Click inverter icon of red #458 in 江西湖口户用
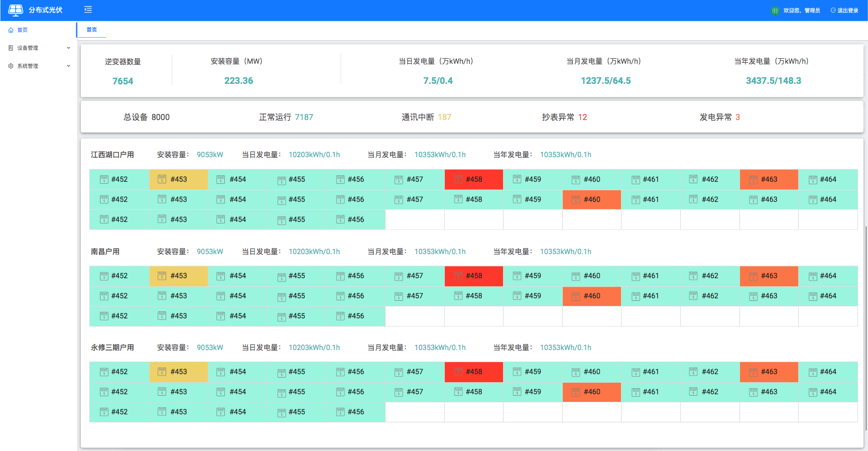The height and width of the screenshot is (451, 868). click(458, 179)
